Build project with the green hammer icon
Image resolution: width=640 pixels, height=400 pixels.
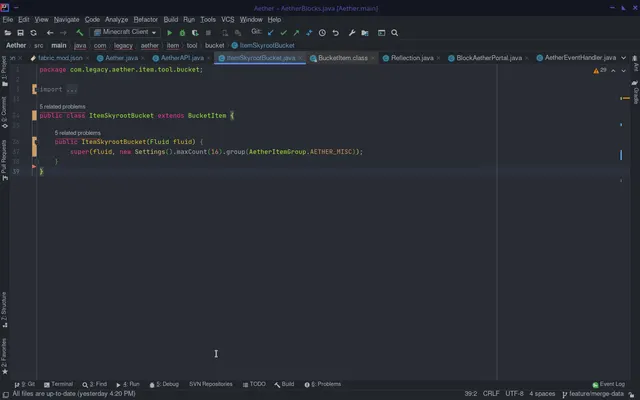(80, 33)
